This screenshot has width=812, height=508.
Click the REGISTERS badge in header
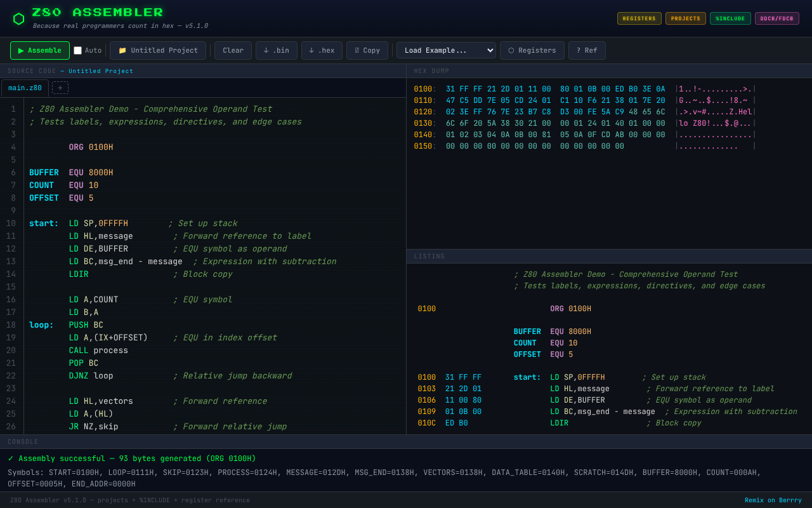(639, 18)
